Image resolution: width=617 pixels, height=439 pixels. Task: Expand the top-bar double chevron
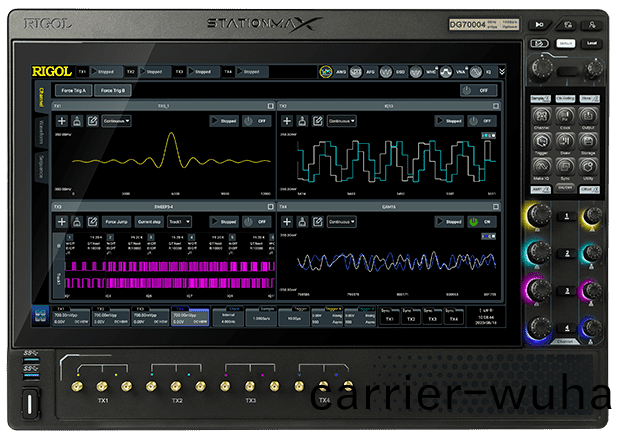(x=502, y=72)
